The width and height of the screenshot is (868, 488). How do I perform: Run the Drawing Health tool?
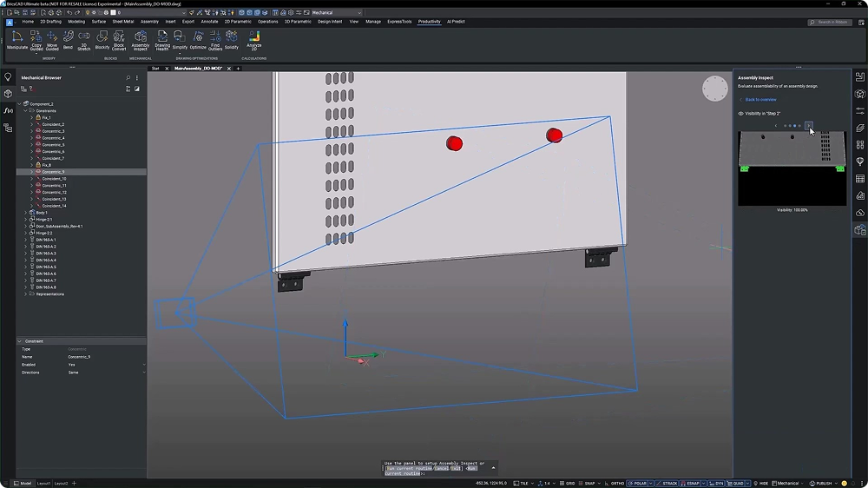(x=162, y=41)
